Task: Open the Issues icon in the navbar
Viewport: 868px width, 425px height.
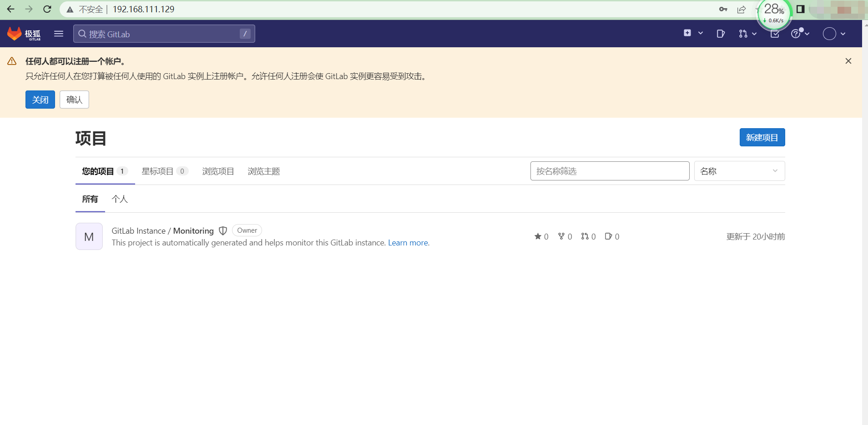Action: coord(721,34)
